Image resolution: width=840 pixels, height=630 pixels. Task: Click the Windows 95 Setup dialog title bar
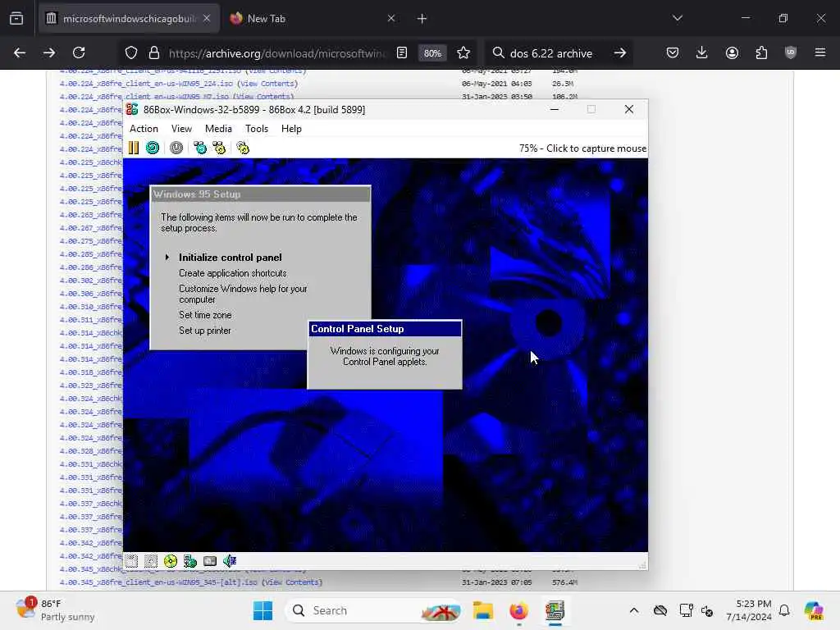point(260,194)
